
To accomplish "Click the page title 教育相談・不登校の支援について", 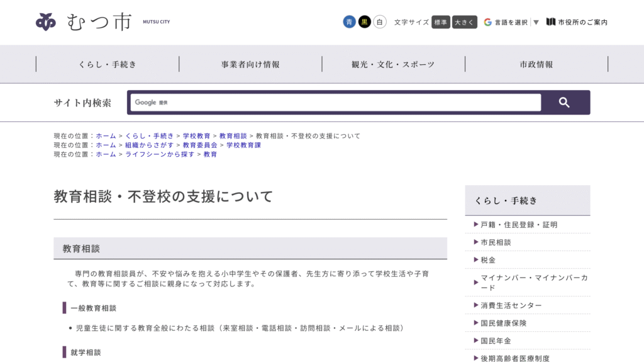I will pos(163,196).
